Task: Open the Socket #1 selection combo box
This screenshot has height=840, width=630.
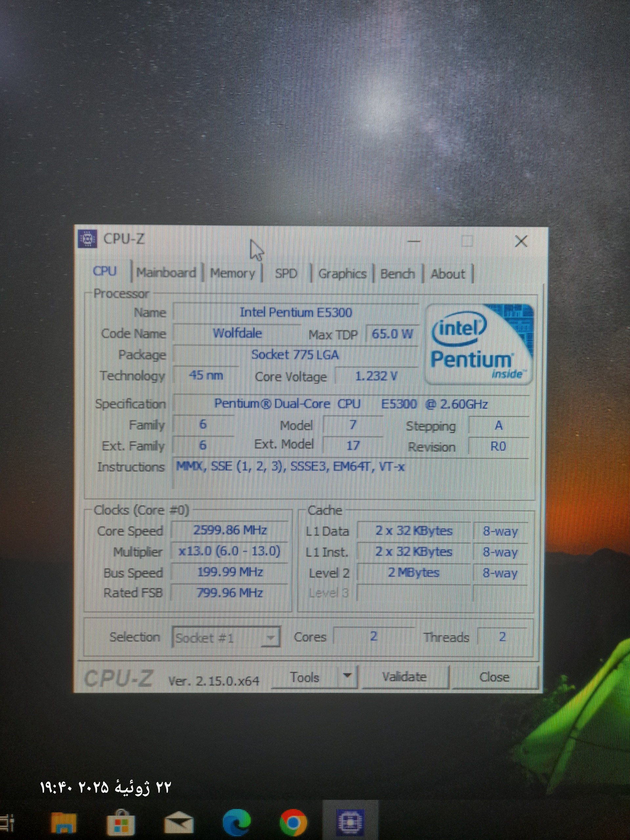Action: 226,638
